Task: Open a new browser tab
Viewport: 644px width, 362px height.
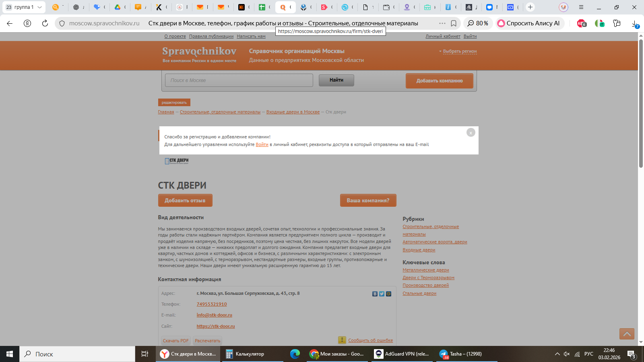Action: click(530, 7)
